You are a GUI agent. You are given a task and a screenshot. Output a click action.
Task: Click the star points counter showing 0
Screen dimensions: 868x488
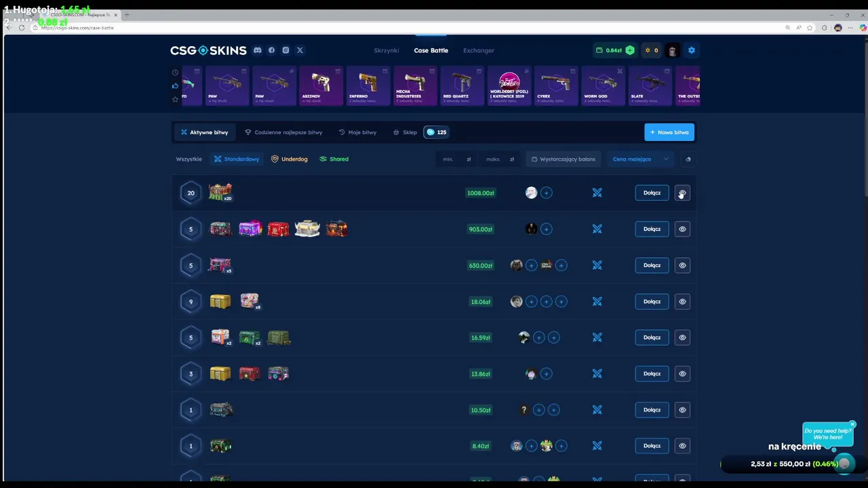click(x=651, y=50)
